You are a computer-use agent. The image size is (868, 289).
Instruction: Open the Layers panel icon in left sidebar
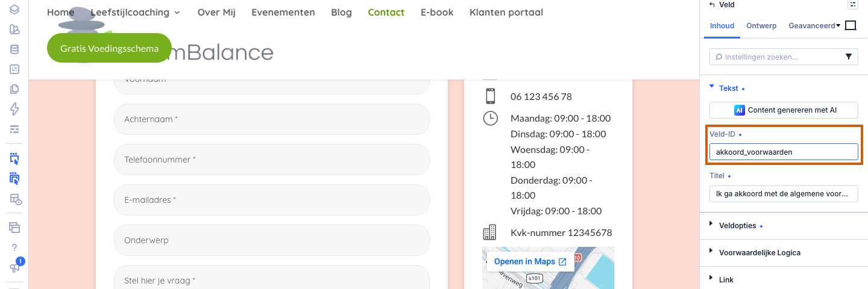pos(14,10)
